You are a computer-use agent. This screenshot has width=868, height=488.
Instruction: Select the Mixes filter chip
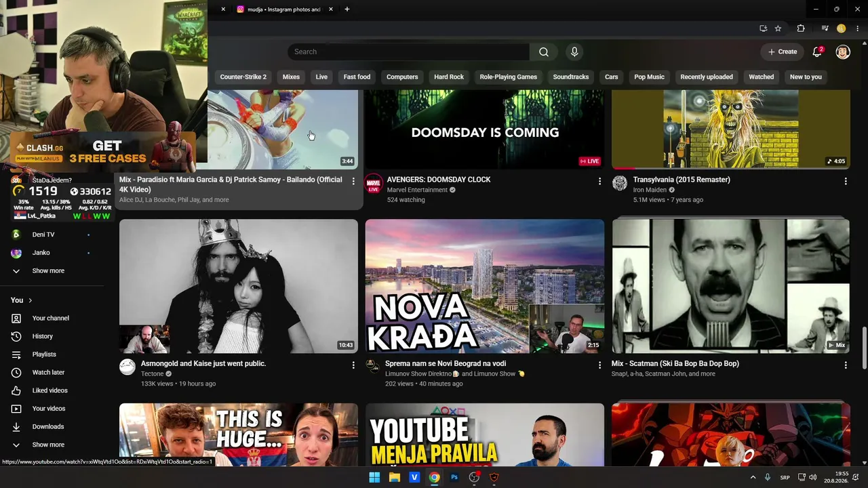(x=291, y=77)
